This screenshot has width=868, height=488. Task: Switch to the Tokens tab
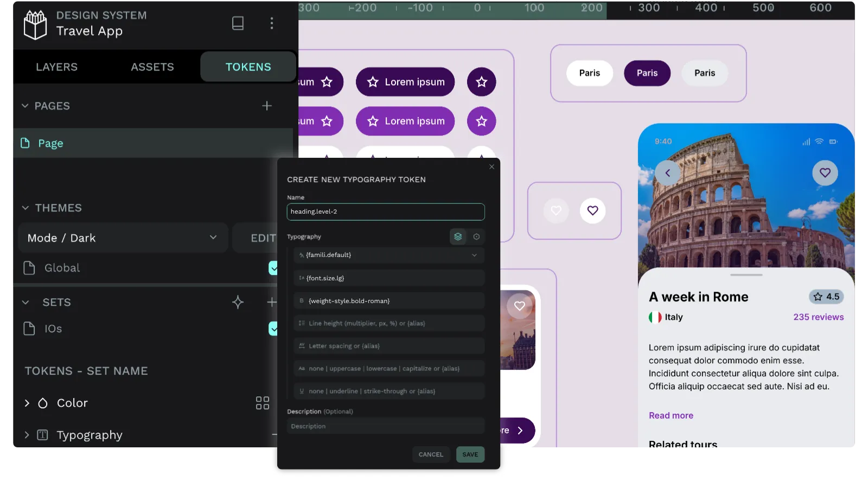(248, 67)
